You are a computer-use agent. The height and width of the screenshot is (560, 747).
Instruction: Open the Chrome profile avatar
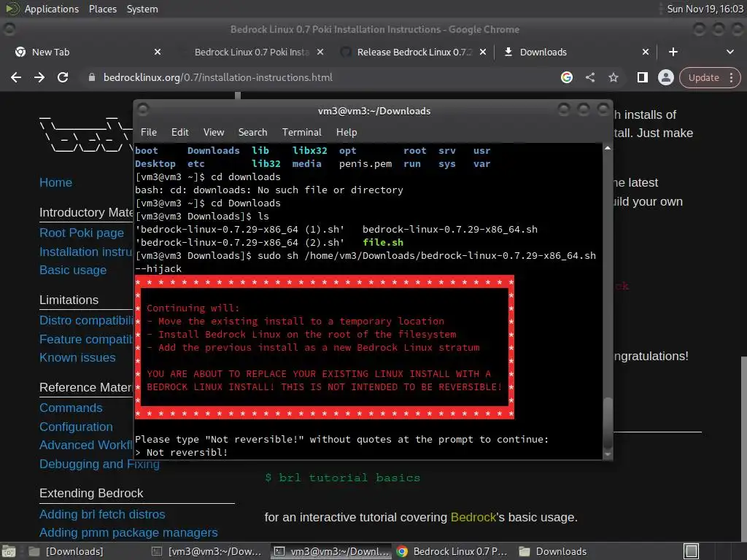coord(665,77)
